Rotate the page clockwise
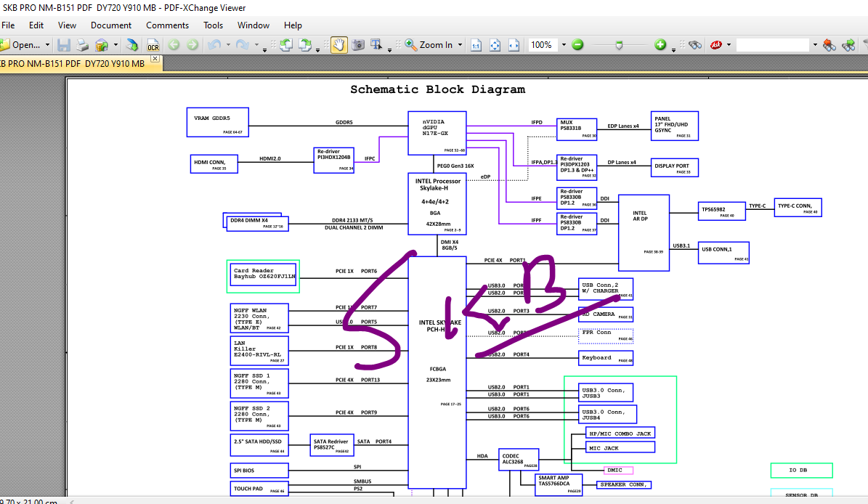 click(305, 45)
